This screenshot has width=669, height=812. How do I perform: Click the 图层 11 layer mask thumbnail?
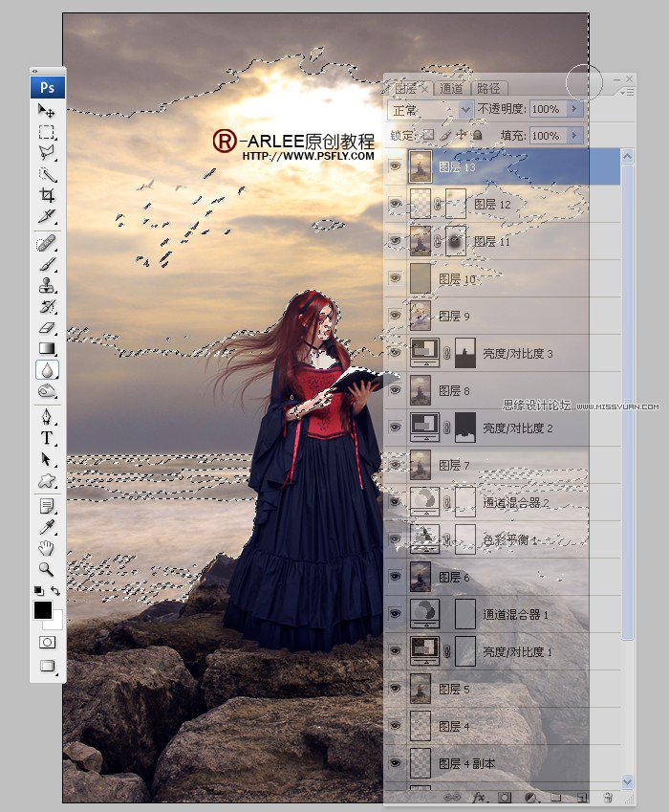[x=456, y=241]
